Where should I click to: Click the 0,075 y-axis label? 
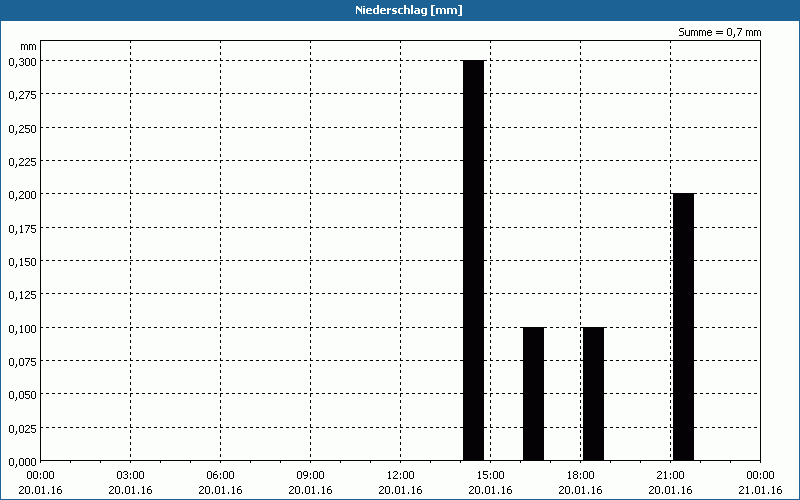[22, 362]
